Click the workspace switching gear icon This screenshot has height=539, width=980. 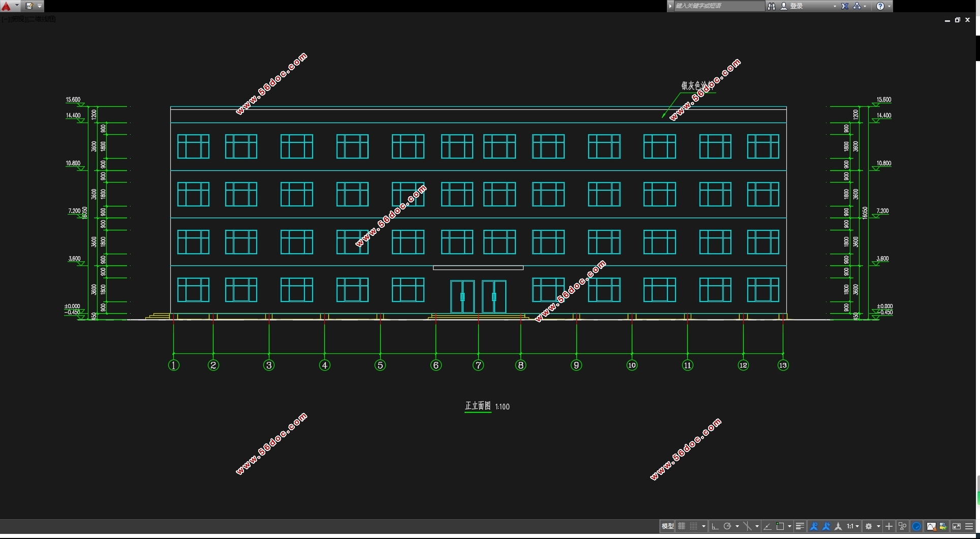pos(869,526)
